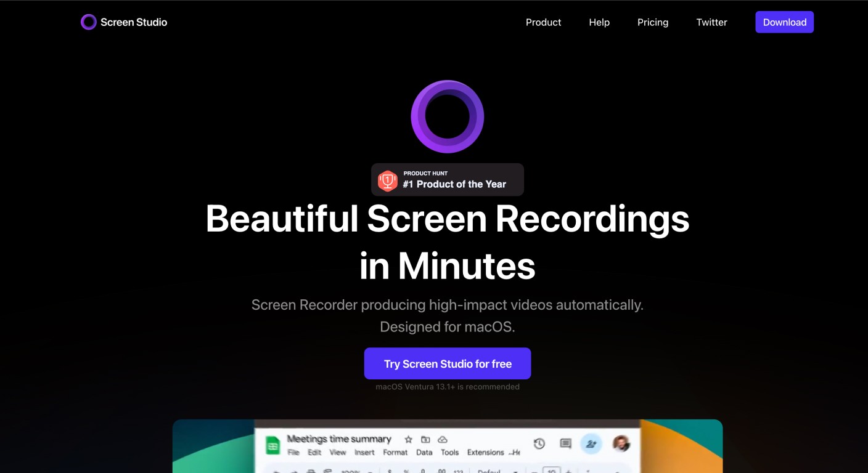Click the Screen Studio brand name text
Viewport: 868px width, 473px height.
[x=134, y=22]
